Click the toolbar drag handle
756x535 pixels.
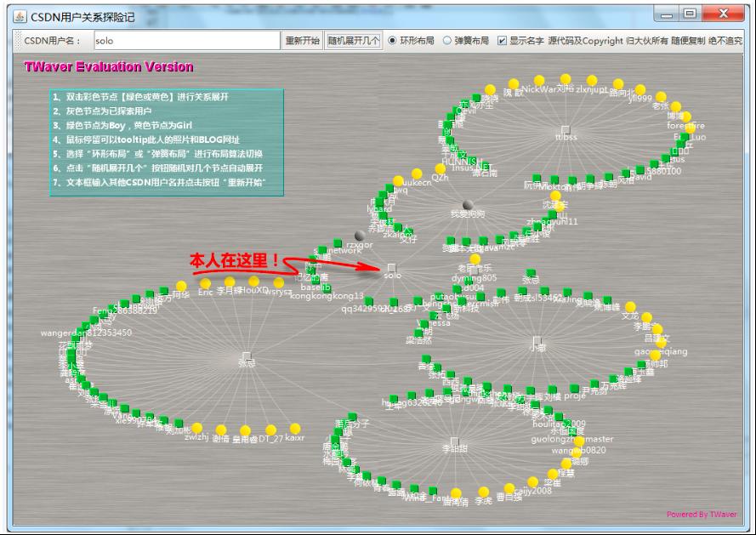[19, 41]
